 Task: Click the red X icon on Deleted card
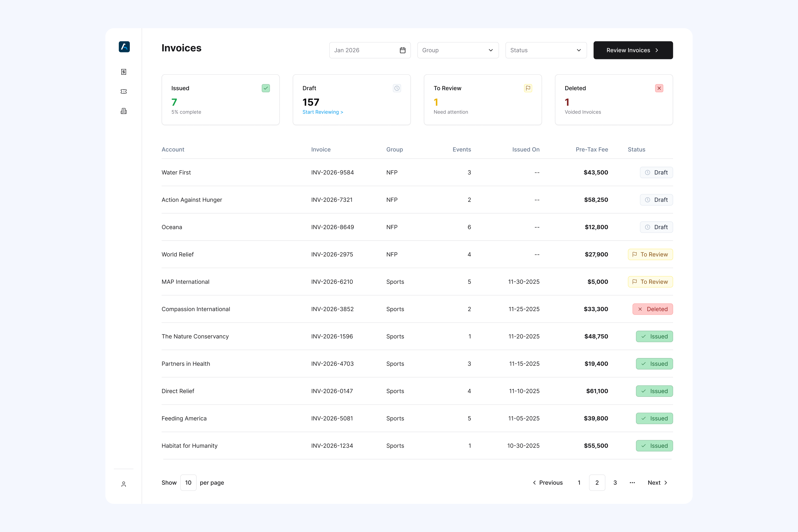pos(659,88)
